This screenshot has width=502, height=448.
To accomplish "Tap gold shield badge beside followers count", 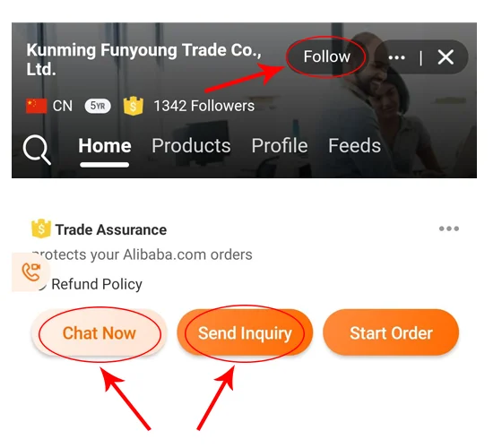I will tap(134, 106).
